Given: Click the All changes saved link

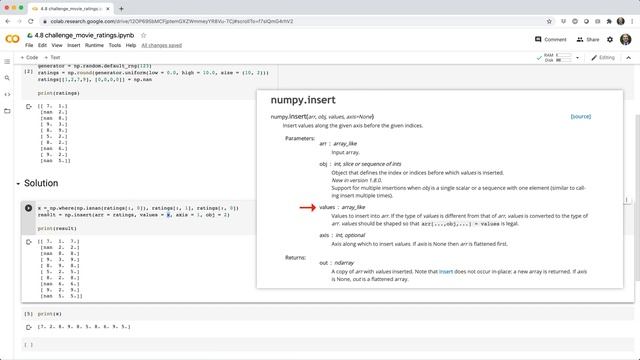Looking at the screenshot, I should click(162, 45).
